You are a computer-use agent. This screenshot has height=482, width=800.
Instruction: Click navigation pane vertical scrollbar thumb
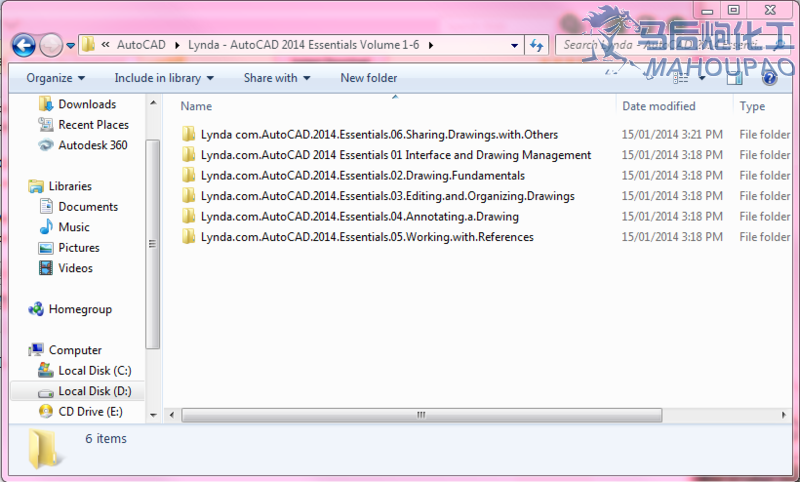point(153,244)
